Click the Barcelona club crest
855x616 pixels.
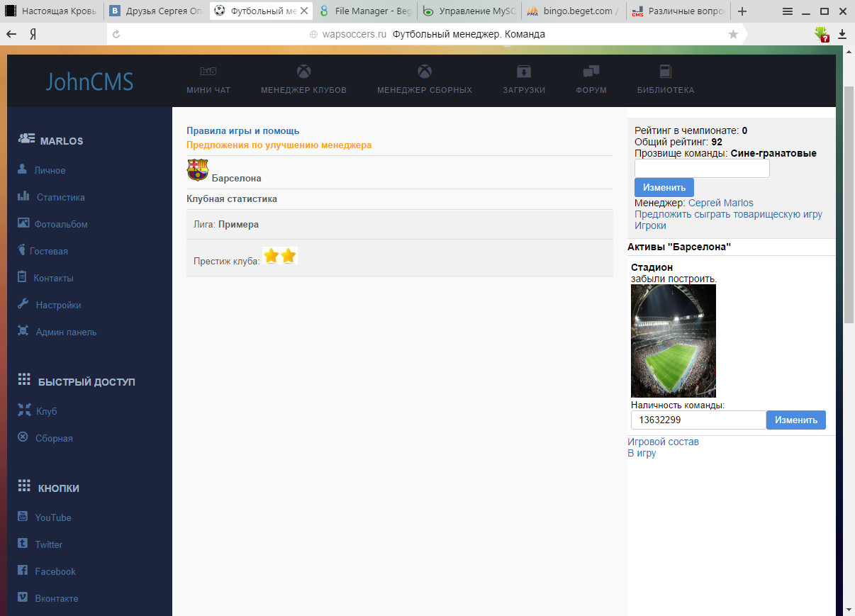click(197, 170)
